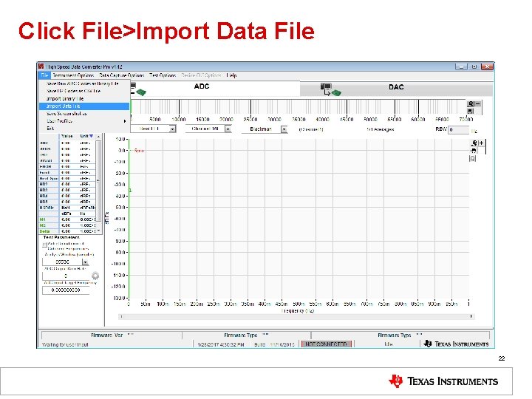The height and width of the screenshot is (399, 532).
Task: Click the NOT CONNECTED status indicator
Action: tap(326, 344)
